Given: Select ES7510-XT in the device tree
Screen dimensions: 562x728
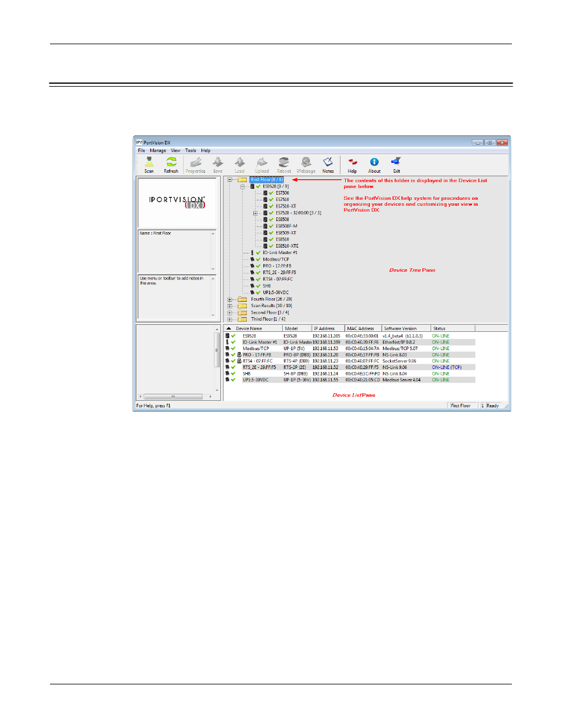Looking at the screenshot, I should point(286,206).
